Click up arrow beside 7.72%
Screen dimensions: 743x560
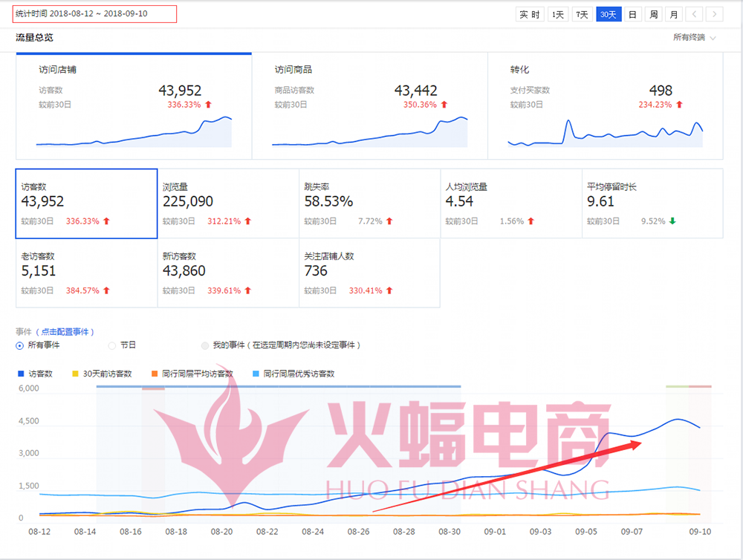pyautogui.click(x=389, y=221)
